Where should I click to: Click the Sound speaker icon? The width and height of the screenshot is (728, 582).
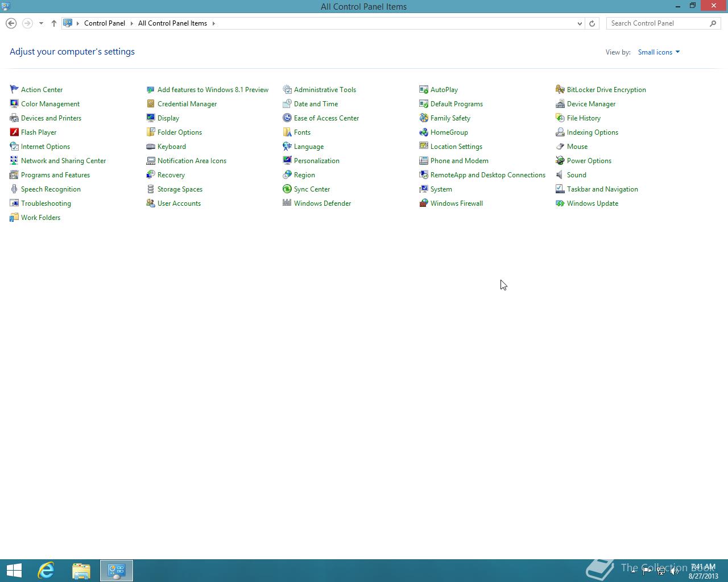tap(560, 175)
